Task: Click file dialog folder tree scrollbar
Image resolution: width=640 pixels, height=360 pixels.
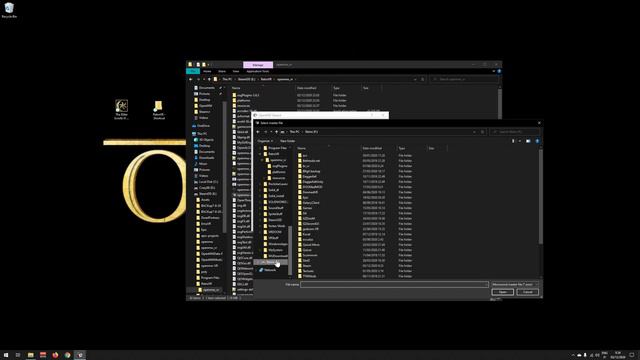Action: 290,250
